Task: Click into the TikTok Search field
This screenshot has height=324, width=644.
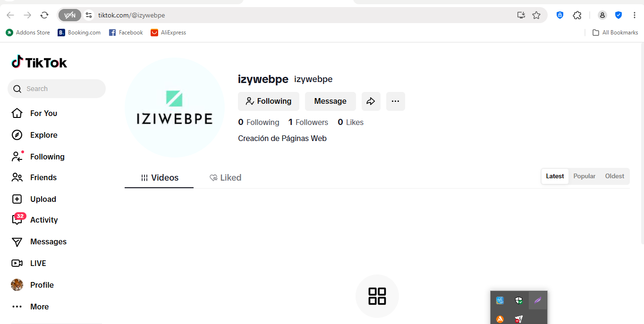Action: click(x=57, y=89)
